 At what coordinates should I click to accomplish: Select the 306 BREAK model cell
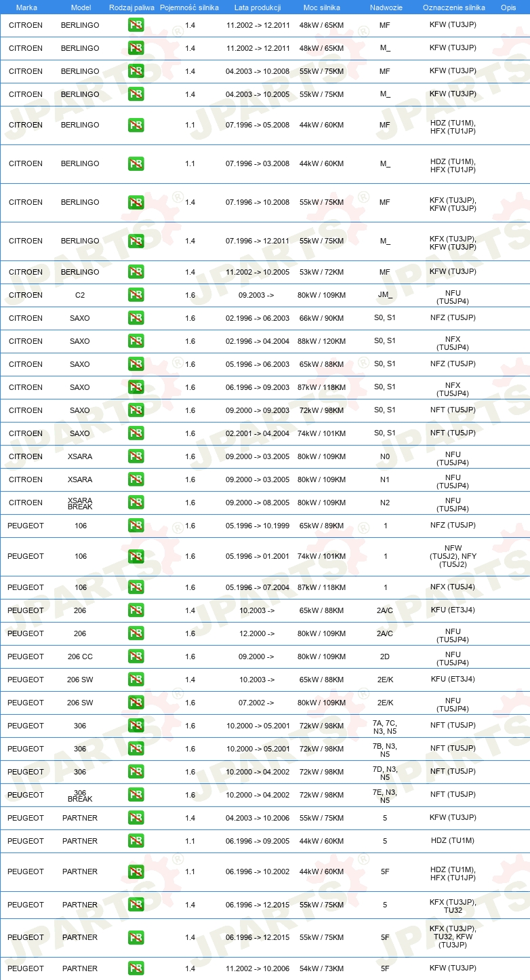coord(80,796)
